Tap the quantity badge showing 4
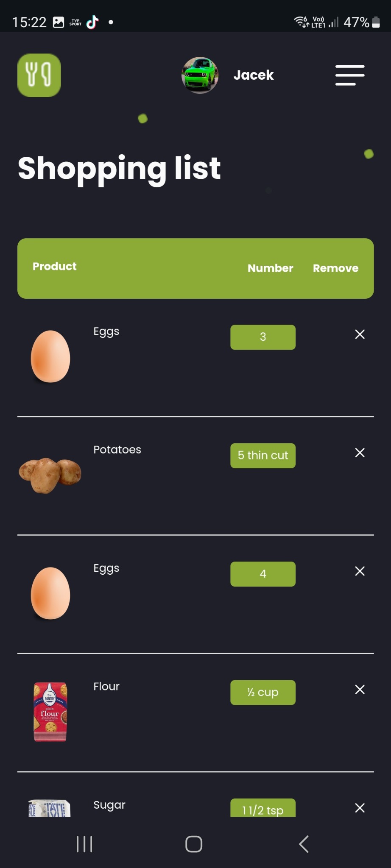The image size is (391, 868). pyautogui.click(x=263, y=574)
